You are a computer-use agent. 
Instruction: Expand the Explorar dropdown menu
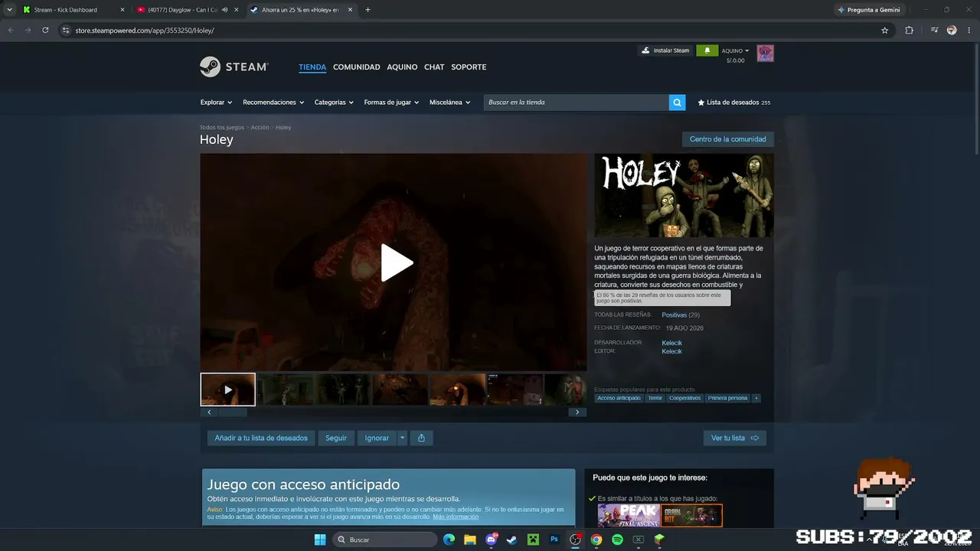(x=217, y=103)
